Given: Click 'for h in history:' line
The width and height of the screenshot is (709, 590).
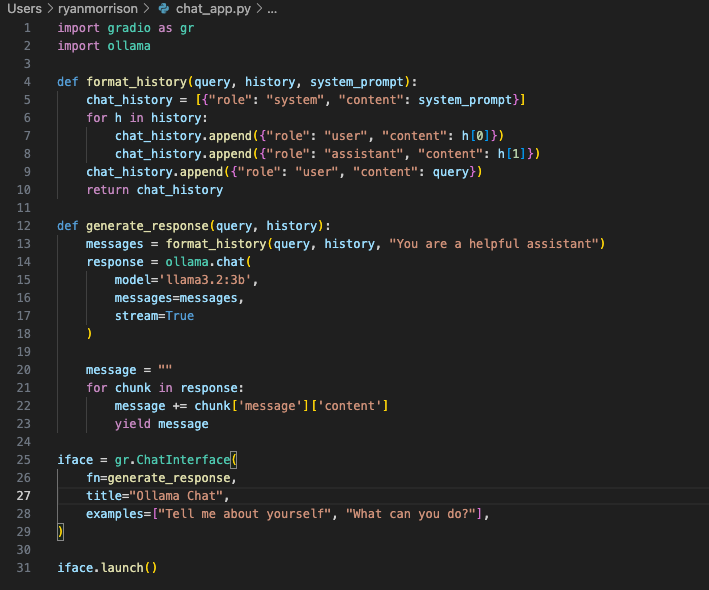Looking at the screenshot, I should (147, 118).
